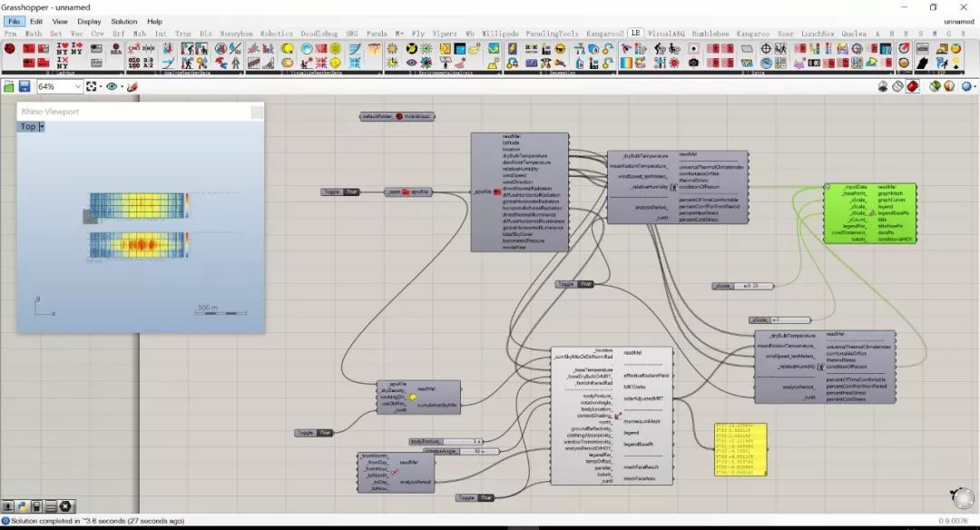This screenshot has height=530, width=980.
Task: Click the Zoom Extents canvas icon
Action: click(92, 86)
